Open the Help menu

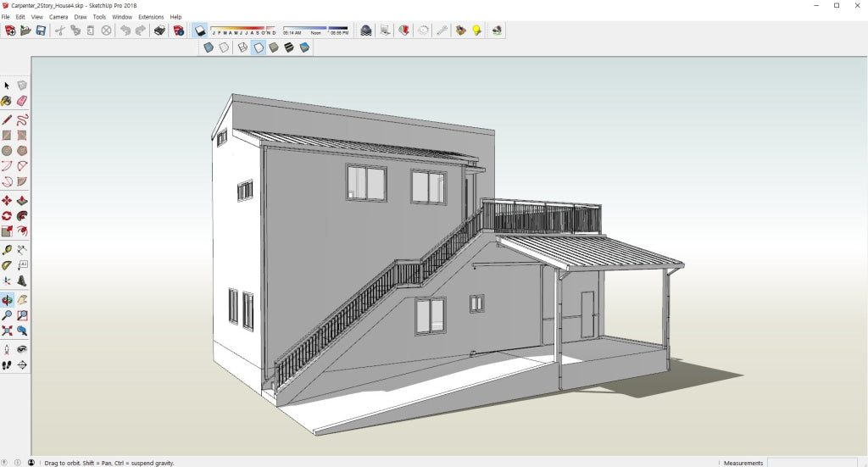pos(175,17)
